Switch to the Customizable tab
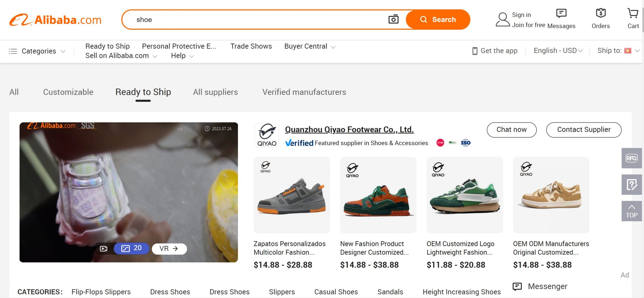The height and width of the screenshot is (298, 644). click(x=68, y=92)
